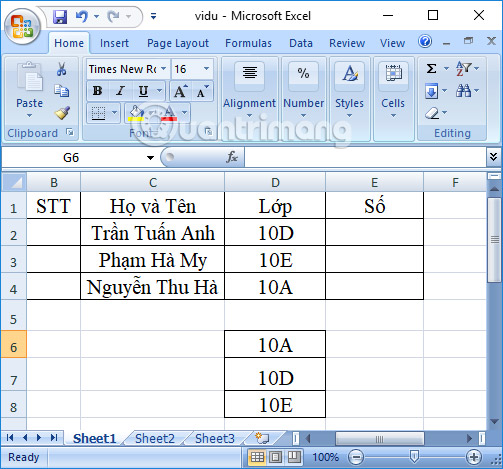Image resolution: width=503 pixels, height=469 pixels.
Task: Click the Fill down icon
Action: click(x=432, y=91)
